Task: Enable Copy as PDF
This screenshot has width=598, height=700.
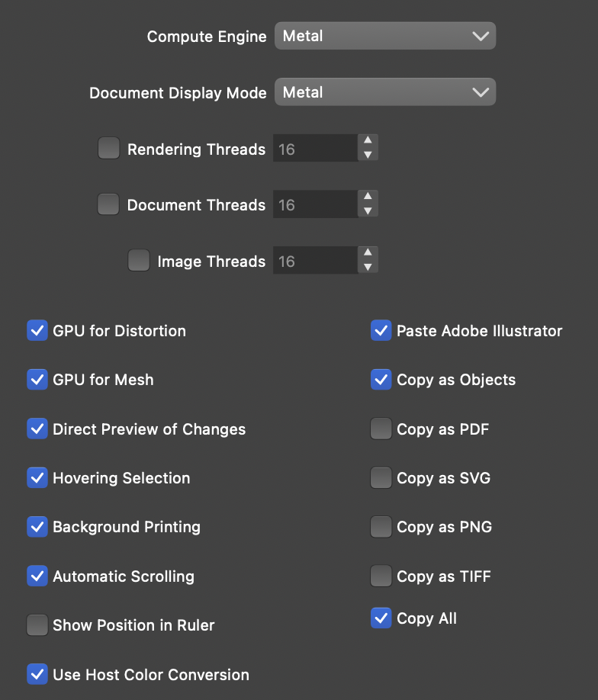Action: (381, 429)
